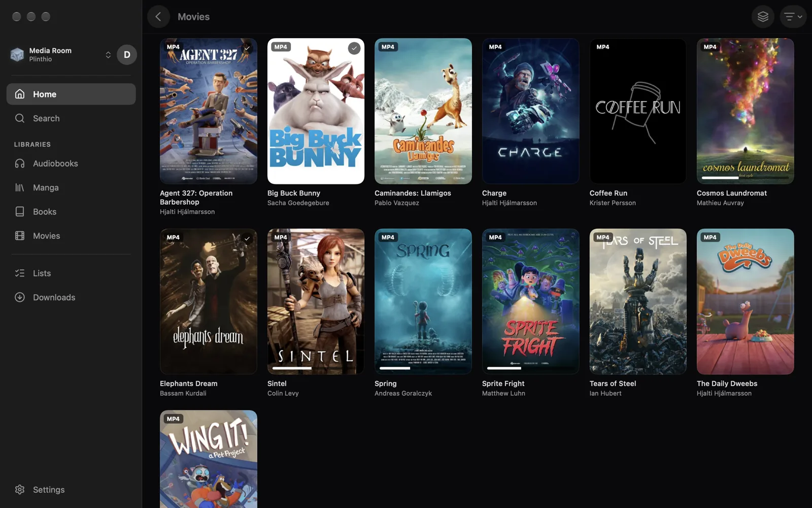Click Sprite Fright title link

pos(503,384)
